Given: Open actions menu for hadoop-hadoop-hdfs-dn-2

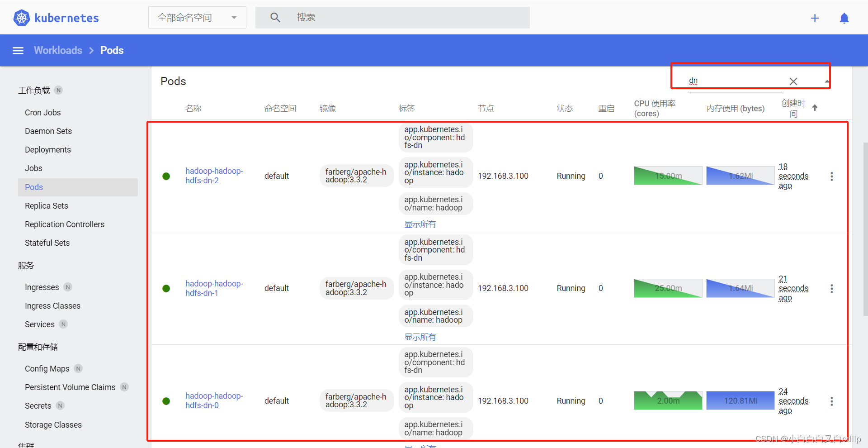Looking at the screenshot, I should (x=831, y=176).
